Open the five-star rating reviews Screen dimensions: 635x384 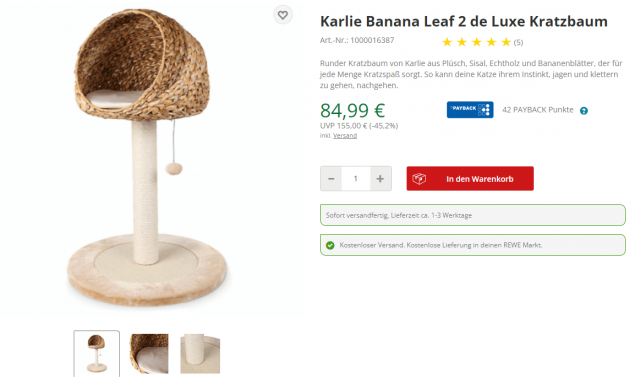tap(476, 42)
